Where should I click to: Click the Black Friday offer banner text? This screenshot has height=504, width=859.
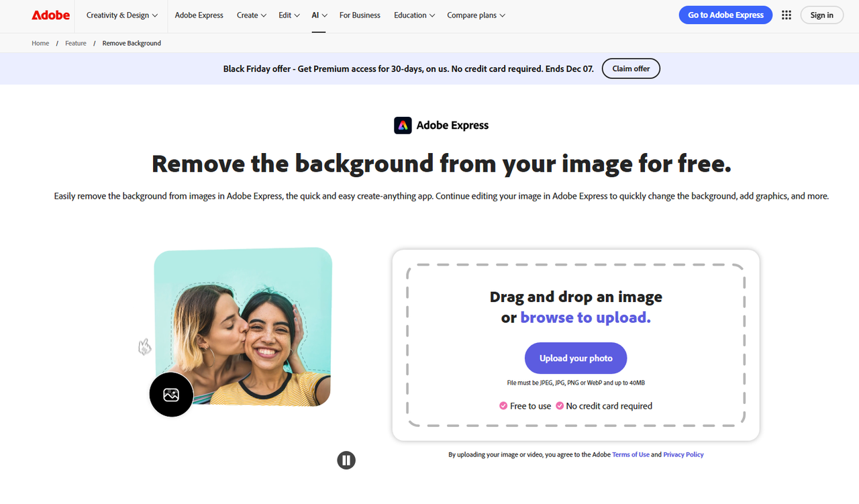[408, 68]
